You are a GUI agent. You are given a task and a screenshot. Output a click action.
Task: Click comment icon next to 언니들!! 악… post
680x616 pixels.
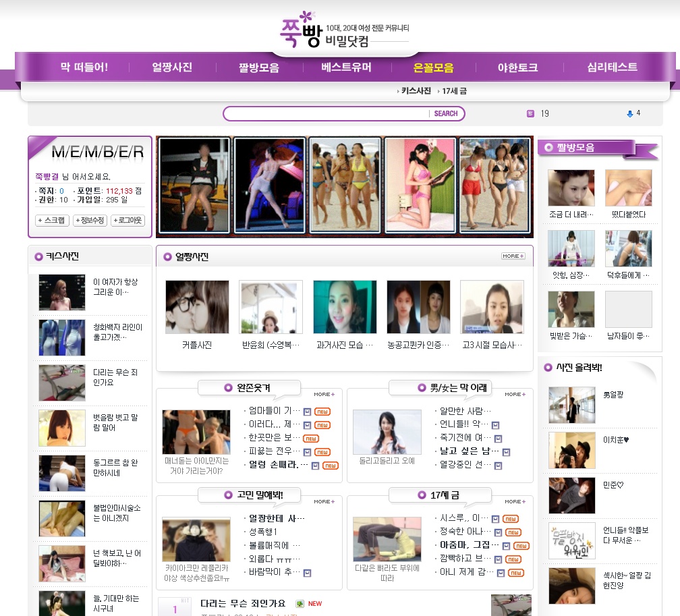(496, 425)
